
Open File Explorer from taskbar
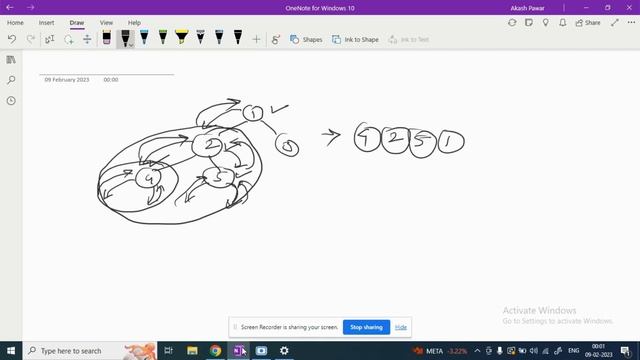(x=192, y=351)
